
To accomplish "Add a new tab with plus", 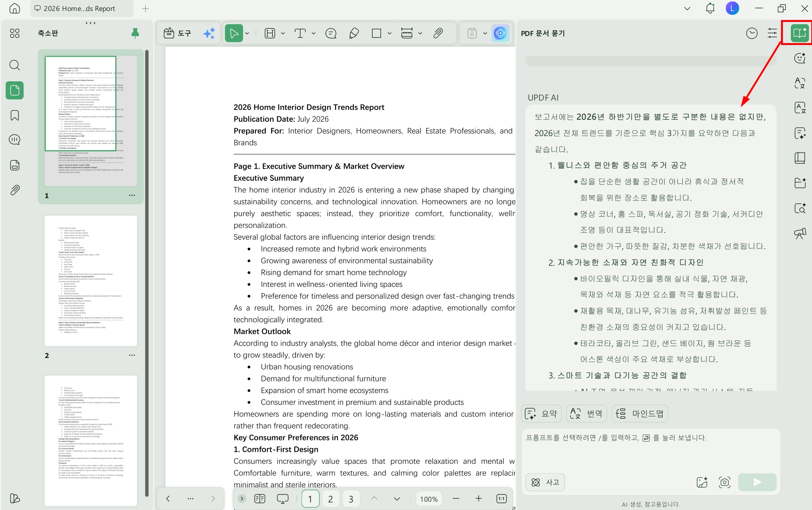I will (146, 8).
